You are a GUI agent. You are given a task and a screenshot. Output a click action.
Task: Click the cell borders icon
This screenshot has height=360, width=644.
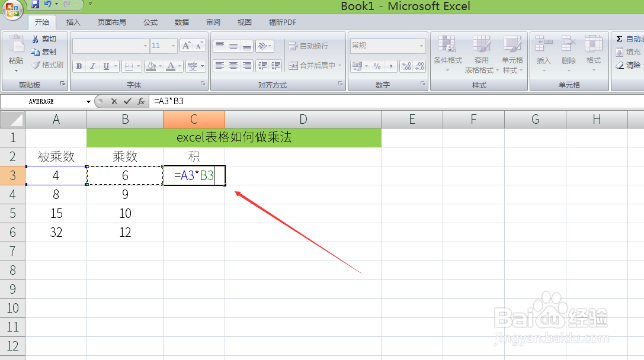click(129, 66)
